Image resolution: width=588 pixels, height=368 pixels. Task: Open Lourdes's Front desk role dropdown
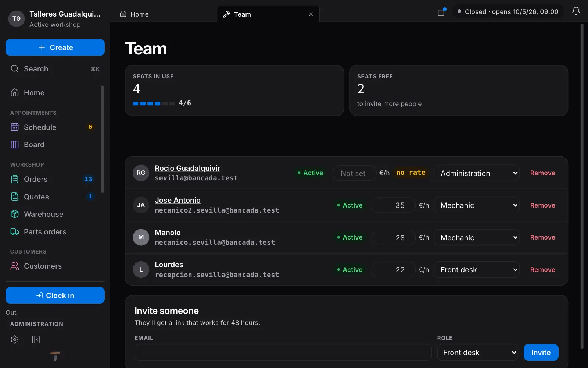pos(477,270)
